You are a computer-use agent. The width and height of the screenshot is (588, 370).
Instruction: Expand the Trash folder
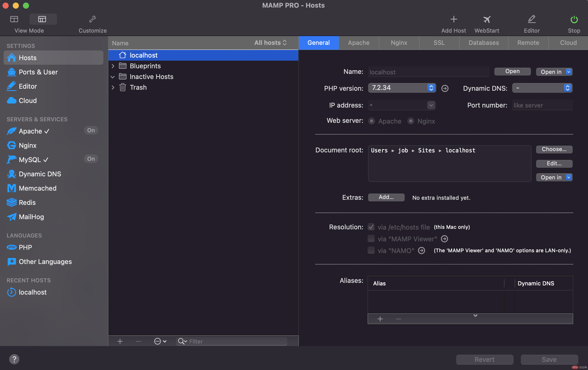[x=113, y=87]
